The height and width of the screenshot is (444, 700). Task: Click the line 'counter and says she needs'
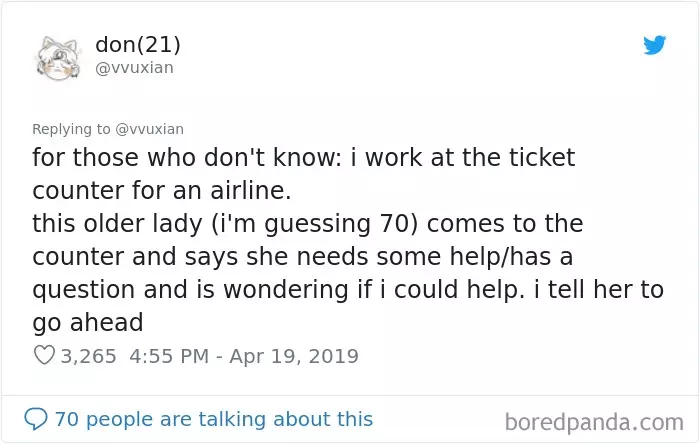[x=302, y=257]
